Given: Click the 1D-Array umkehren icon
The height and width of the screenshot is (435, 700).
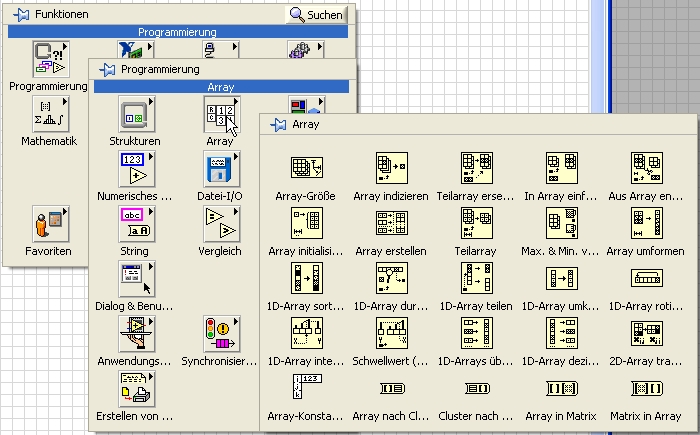Looking at the screenshot, I should point(561,278).
